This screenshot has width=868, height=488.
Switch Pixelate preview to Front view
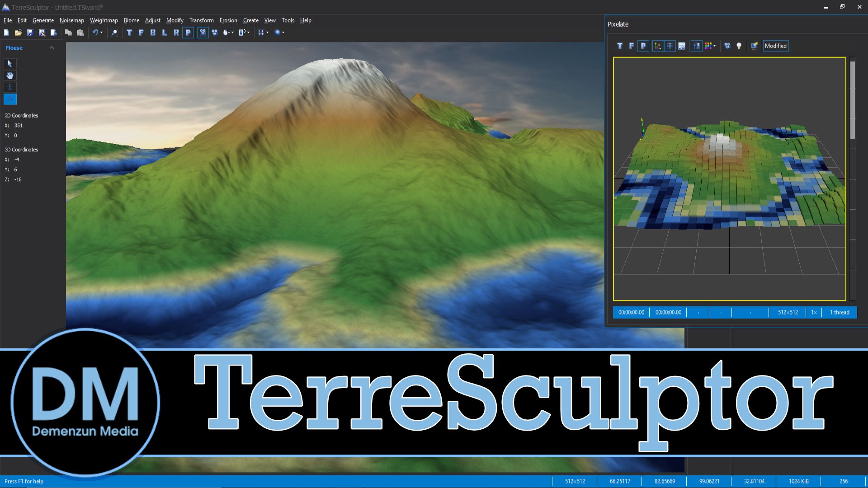pyautogui.click(x=632, y=46)
